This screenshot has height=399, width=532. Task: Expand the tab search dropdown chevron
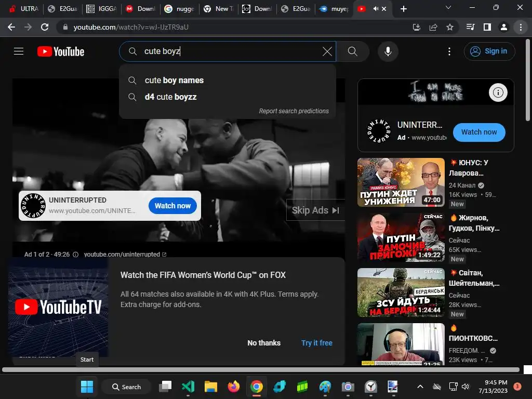pos(448,7)
